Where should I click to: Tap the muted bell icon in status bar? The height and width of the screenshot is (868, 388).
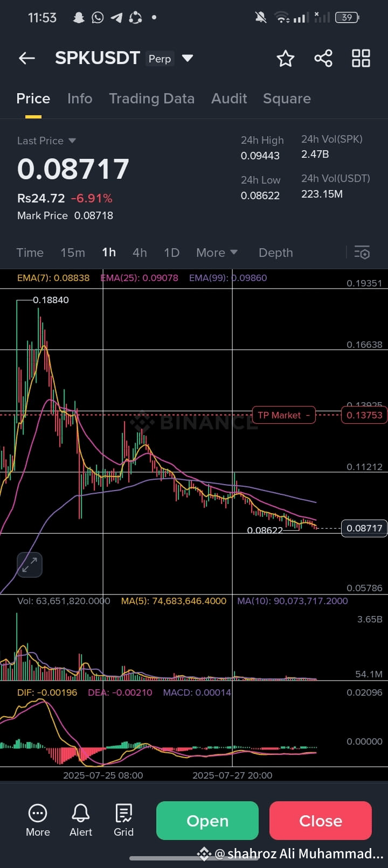pos(261,18)
